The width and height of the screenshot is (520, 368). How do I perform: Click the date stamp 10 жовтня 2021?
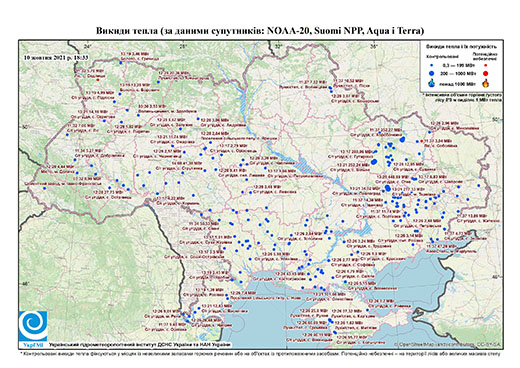tap(56, 57)
